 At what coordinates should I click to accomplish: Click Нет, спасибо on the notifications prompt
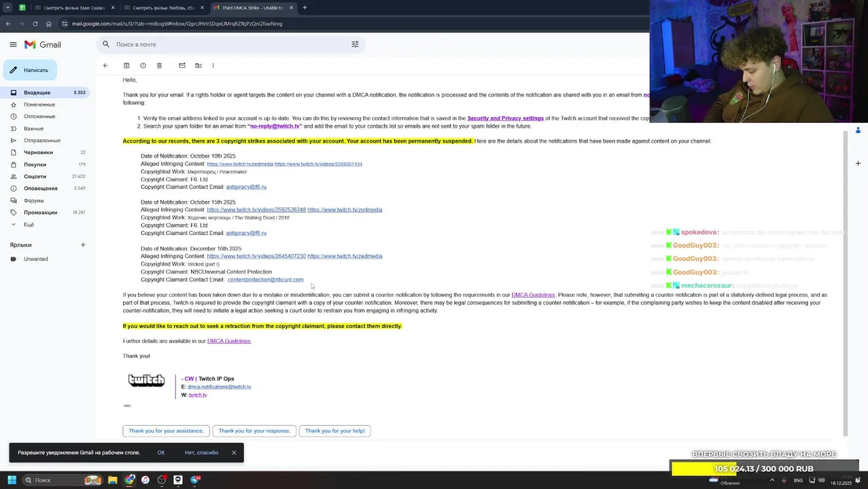(201, 452)
